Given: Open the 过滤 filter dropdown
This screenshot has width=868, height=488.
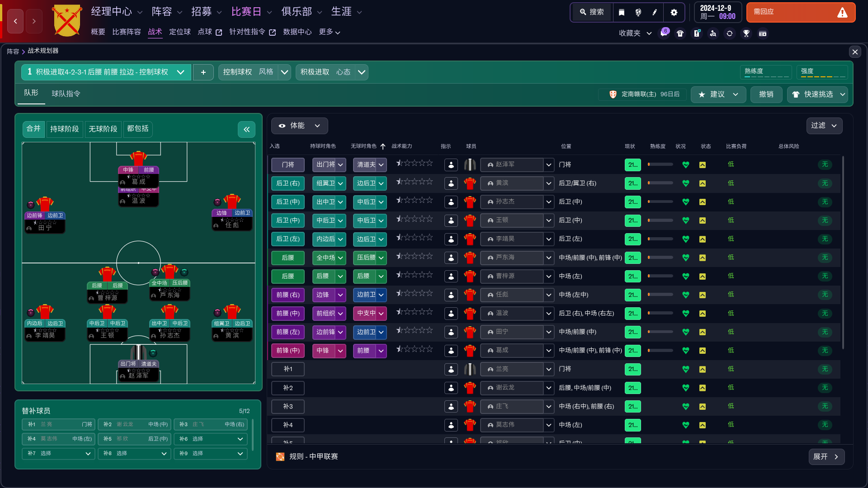Looking at the screenshot, I should click(x=824, y=126).
